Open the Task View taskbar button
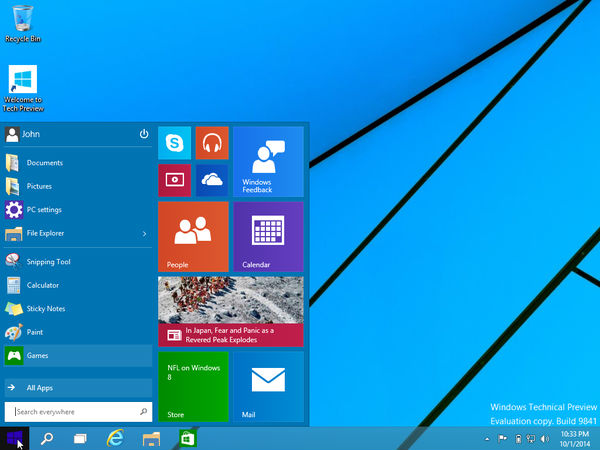The image size is (600, 450). [x=81, y=438]
